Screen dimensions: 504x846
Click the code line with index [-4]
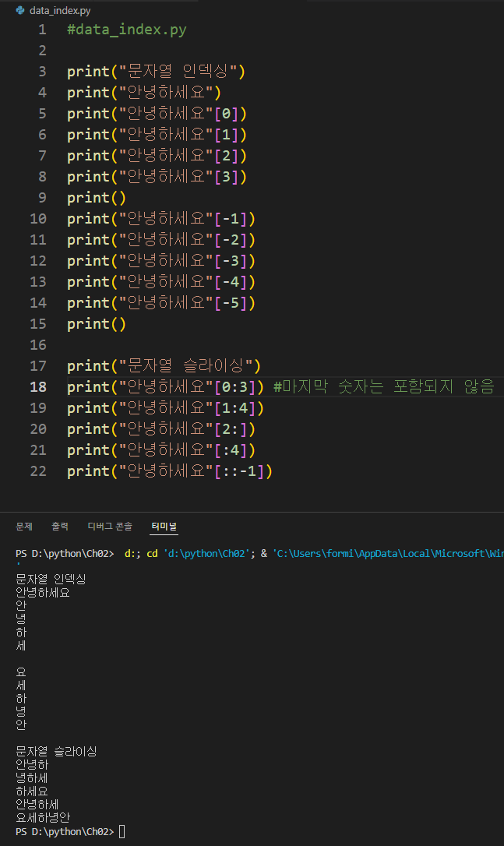click(161, 282)
